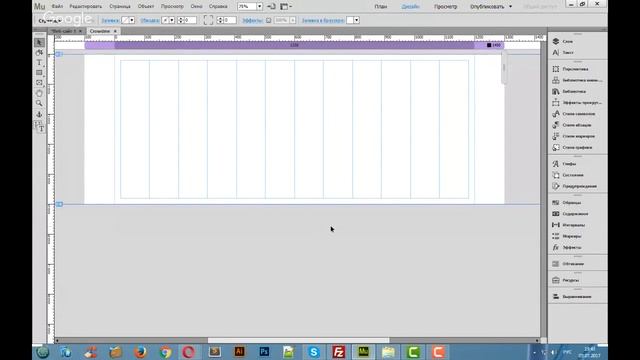Viewport: 640px width, 360px height.
Task: Open the opacity 100% slider arrow
Action: (x=293, y=20)
